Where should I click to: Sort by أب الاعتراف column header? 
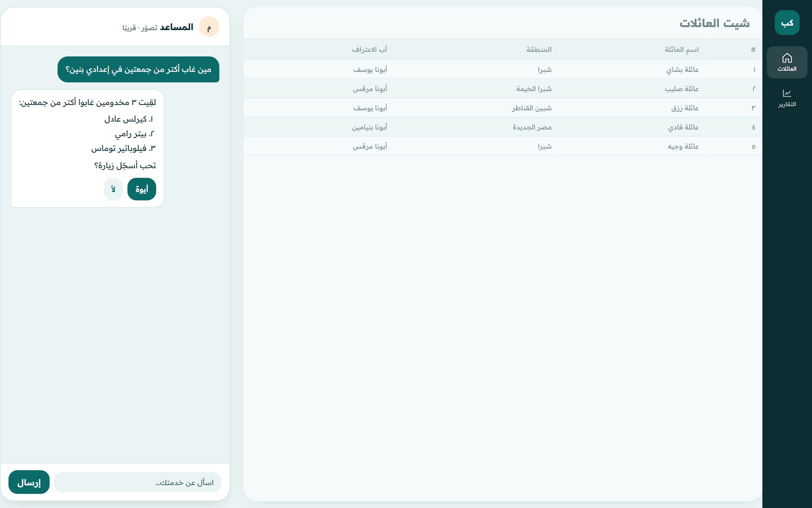369,49
